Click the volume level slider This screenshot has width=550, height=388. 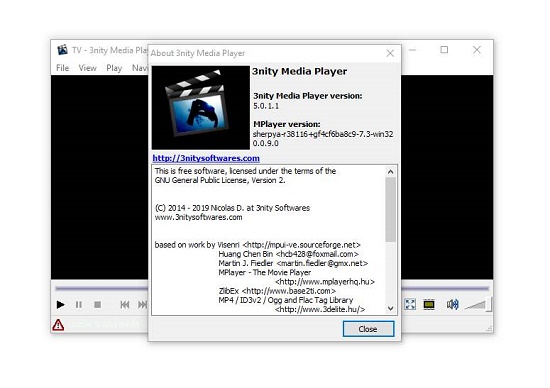[478, 305]
